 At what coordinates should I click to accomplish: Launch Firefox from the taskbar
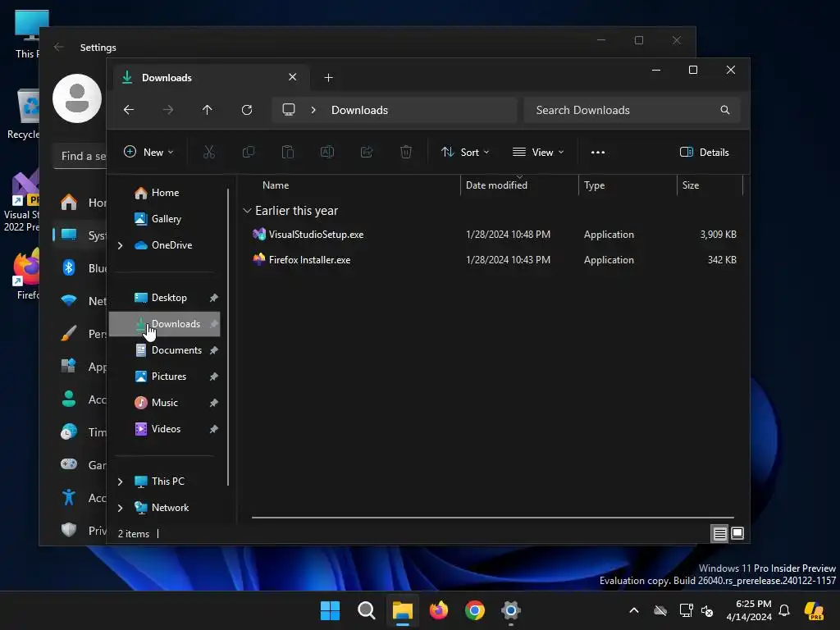click(x=439, y=610)
